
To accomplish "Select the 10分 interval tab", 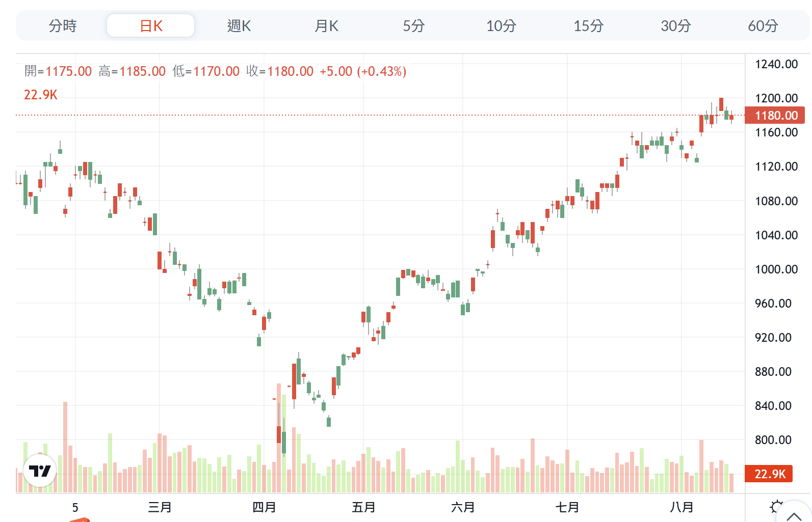I will point(501,26).
